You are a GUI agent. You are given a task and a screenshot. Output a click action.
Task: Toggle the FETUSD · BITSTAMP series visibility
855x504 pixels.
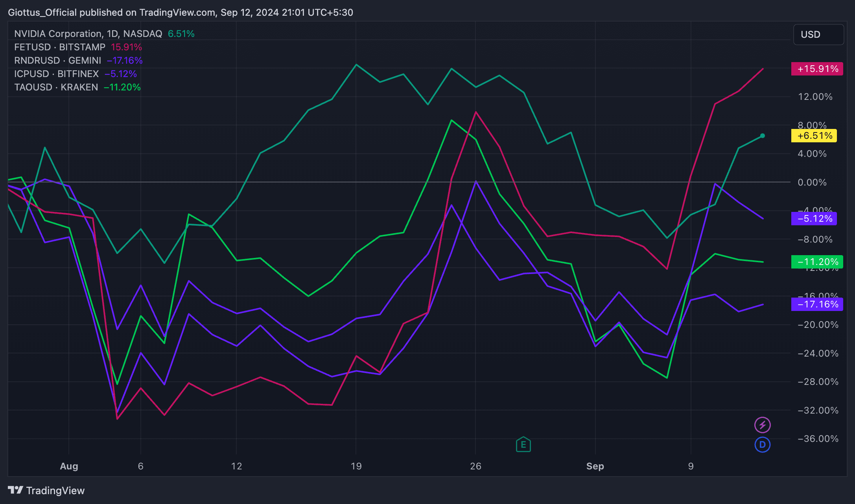pyautogui.click(x=59, y=47)
